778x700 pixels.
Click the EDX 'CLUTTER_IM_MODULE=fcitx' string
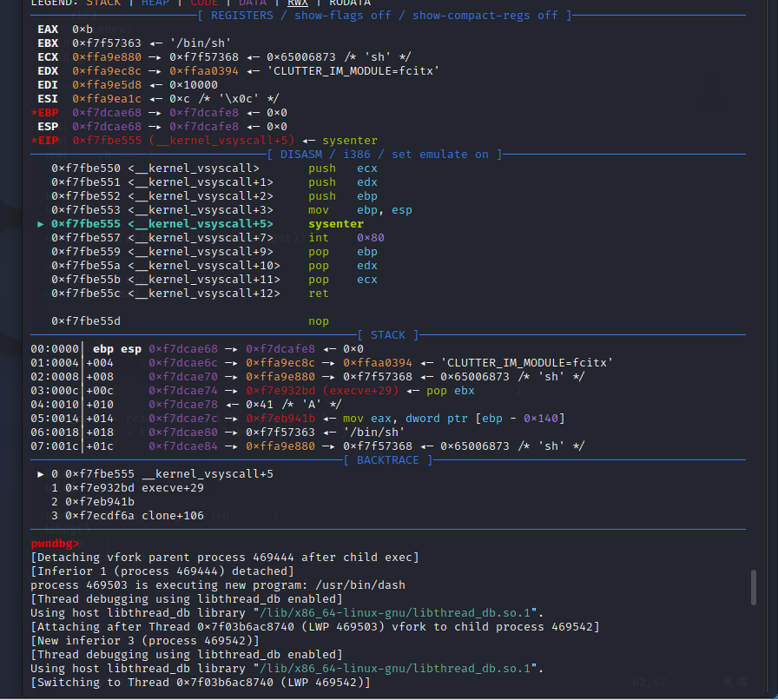(x=353, y=71)
